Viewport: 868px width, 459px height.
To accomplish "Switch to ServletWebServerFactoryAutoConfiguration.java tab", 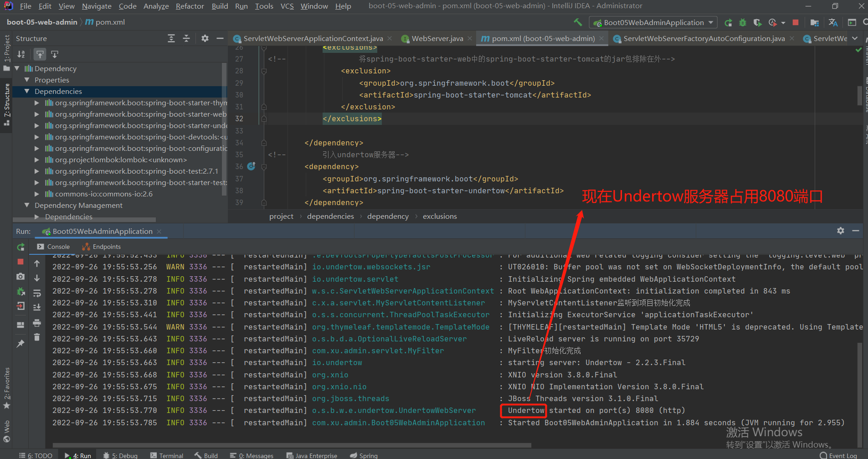I will pyautogui.click(x=704, y=39).
